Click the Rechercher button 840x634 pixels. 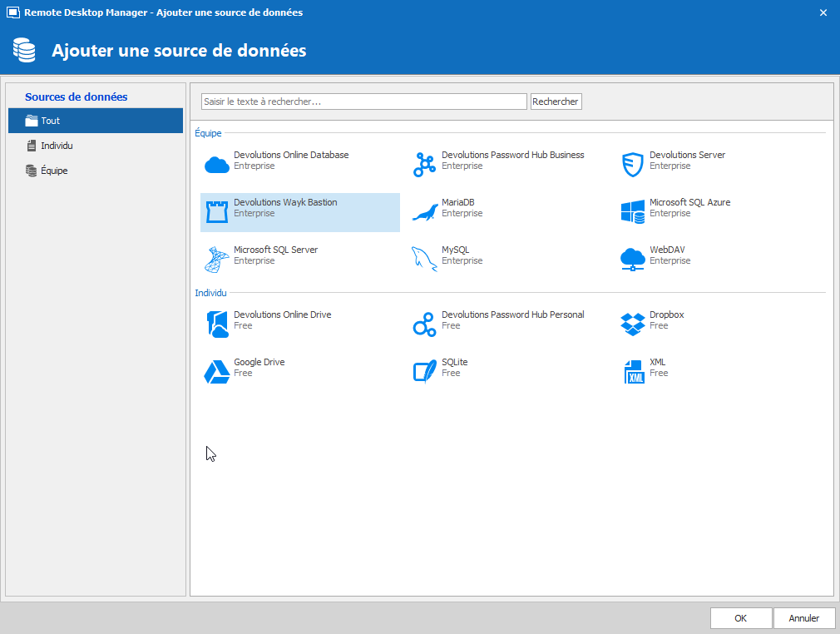(556, 102)
